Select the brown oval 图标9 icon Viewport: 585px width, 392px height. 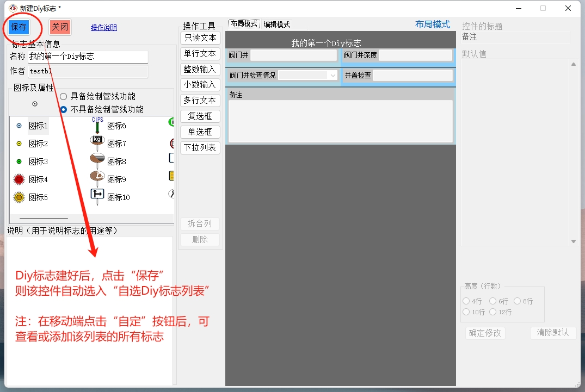(x=97, y=176)
